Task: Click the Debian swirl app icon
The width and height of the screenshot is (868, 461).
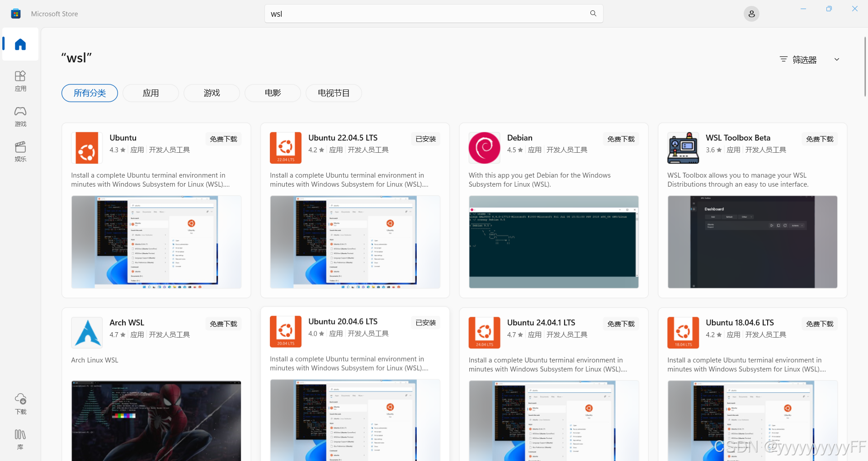Action: (484, 148)
